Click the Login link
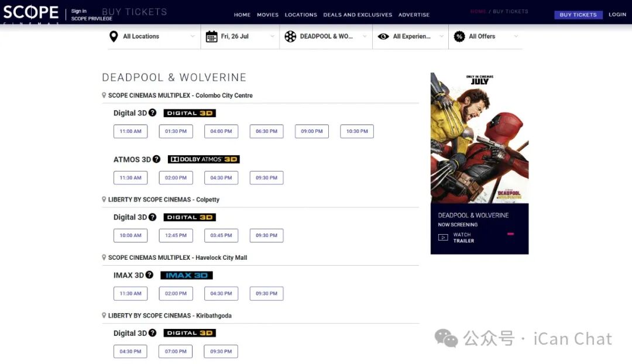Screen dimensions: 632x364 pos(617,14)
